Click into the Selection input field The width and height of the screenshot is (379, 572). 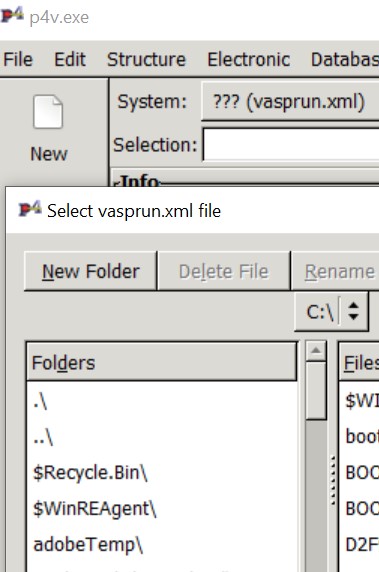click(x=291, y=144)
